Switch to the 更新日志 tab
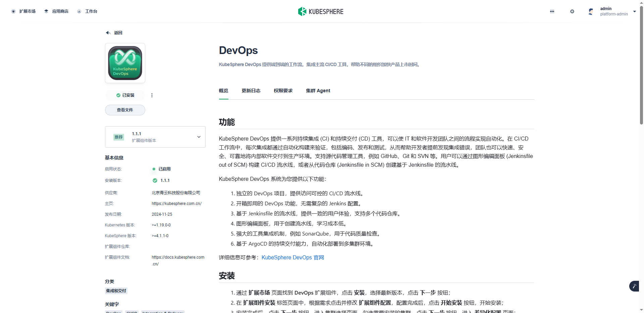 (251, 91)
